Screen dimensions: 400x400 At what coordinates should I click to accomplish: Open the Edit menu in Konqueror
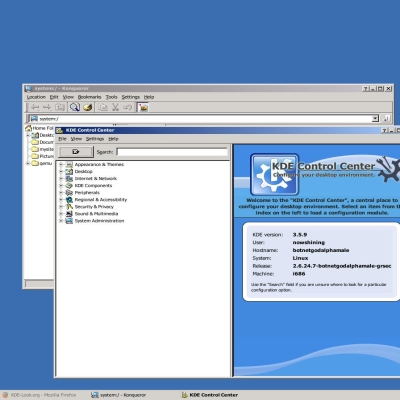54,97
